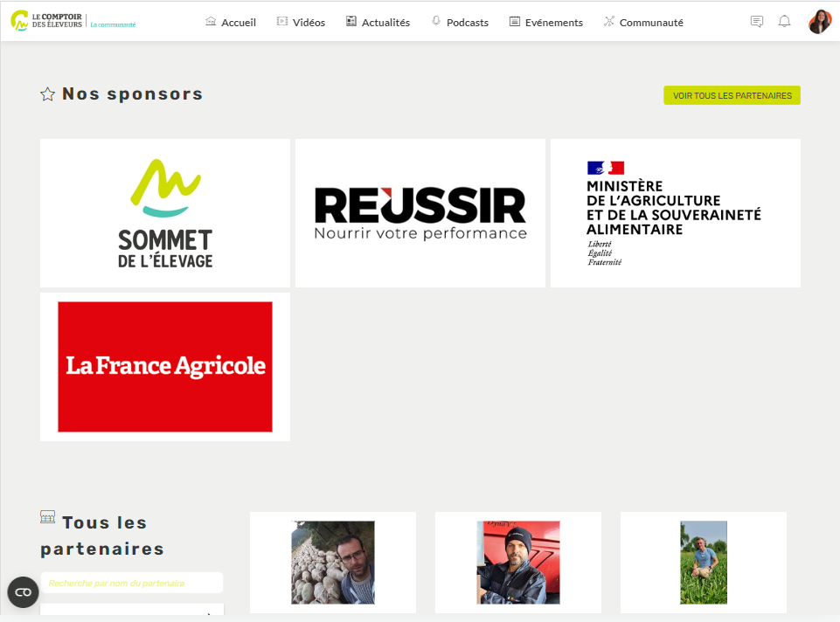
Task: Open the Podcasts menu
Action: [x=468, y=23]
